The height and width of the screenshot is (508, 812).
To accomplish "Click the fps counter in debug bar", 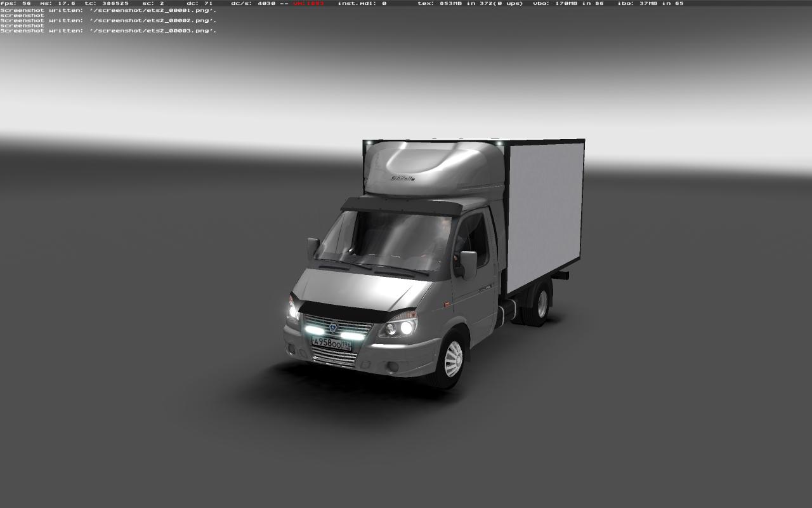I will click(16, 3).
